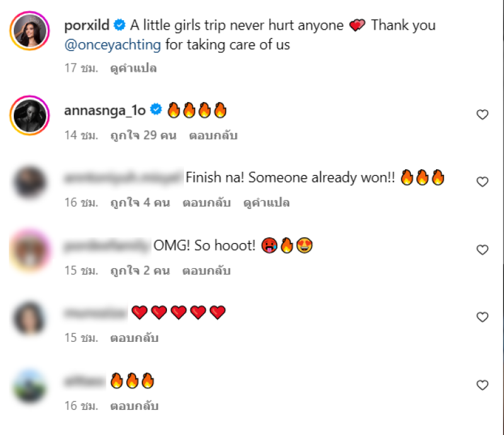
Task: Open annasnga_1o username profile
Action: coord(105,111)
